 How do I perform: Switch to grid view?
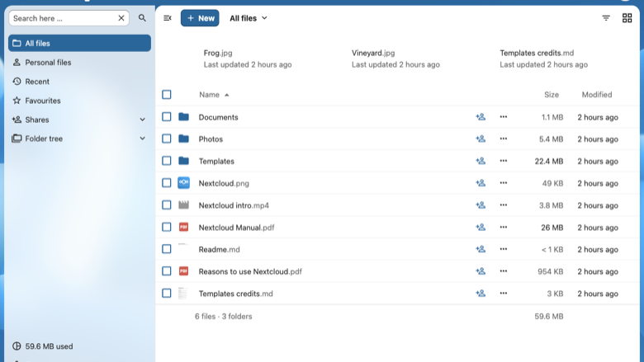(x=627, y=18)
